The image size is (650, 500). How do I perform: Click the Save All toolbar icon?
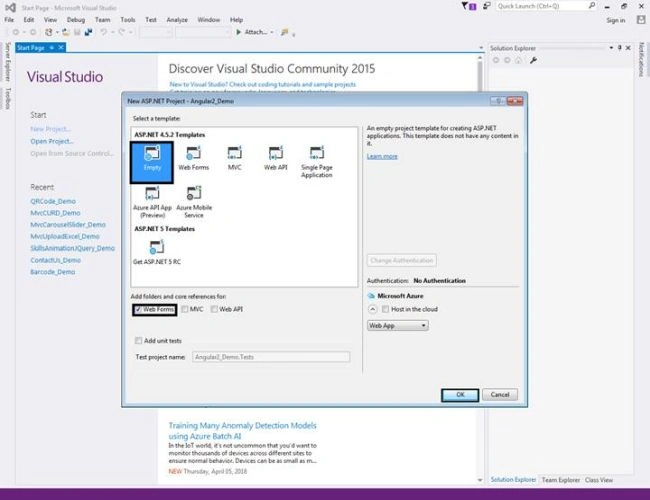(88, 32)
